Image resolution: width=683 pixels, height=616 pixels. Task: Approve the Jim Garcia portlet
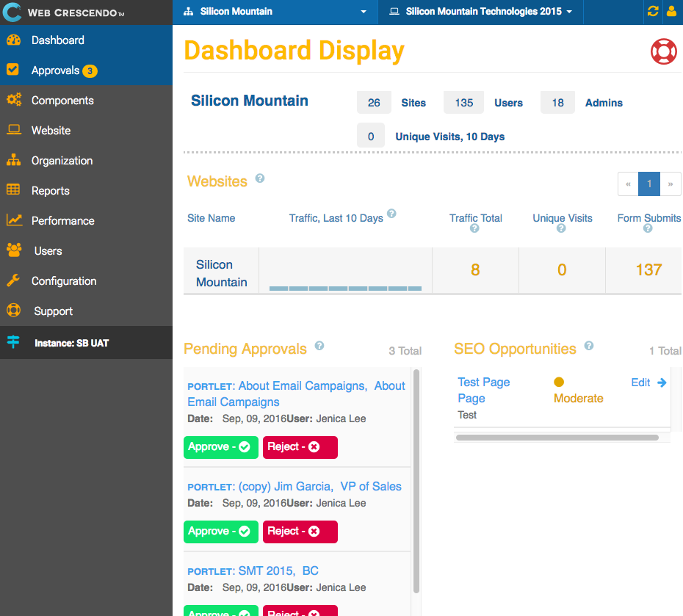(221, 532)
